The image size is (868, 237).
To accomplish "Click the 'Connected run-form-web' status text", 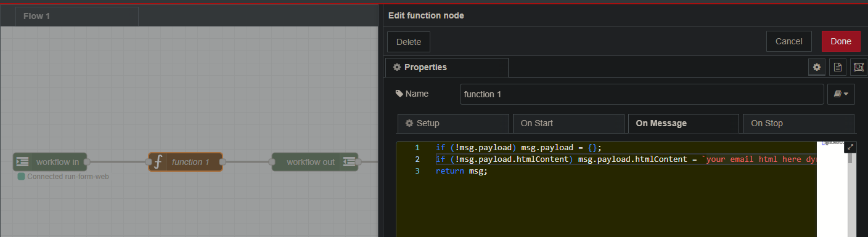I will [x=68, y=177].
